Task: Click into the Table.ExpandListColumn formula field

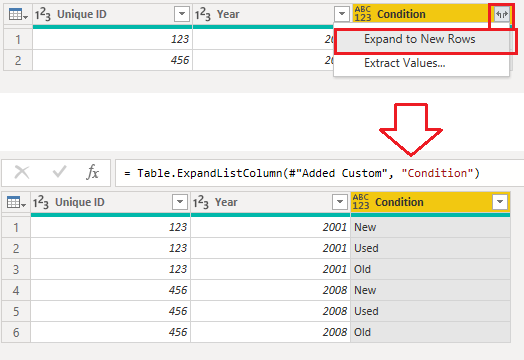Action: coord(319,173)
